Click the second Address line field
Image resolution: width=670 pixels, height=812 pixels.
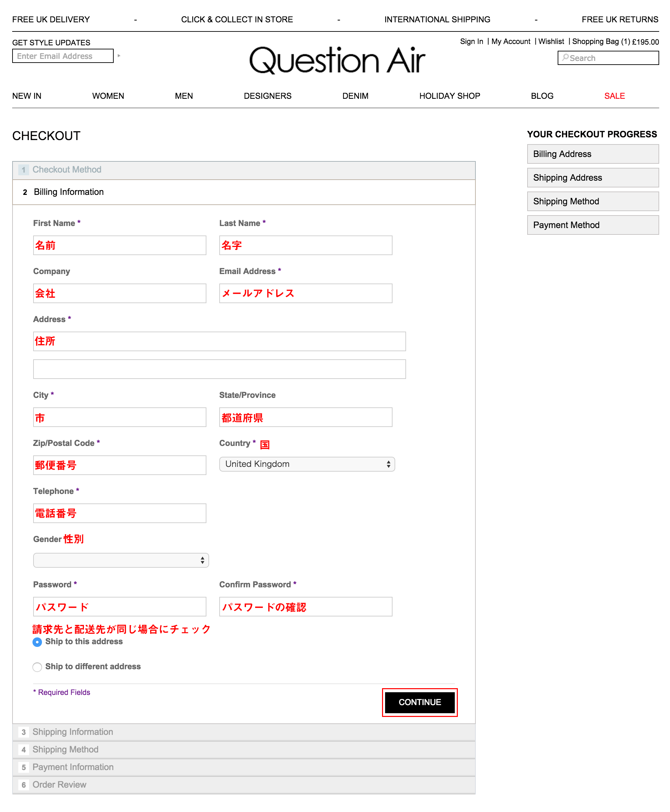(x=219, y=369)
